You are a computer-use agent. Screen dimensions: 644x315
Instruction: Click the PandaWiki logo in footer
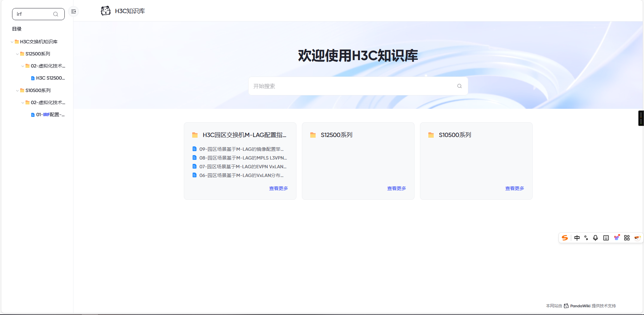[x=566, y=306]
